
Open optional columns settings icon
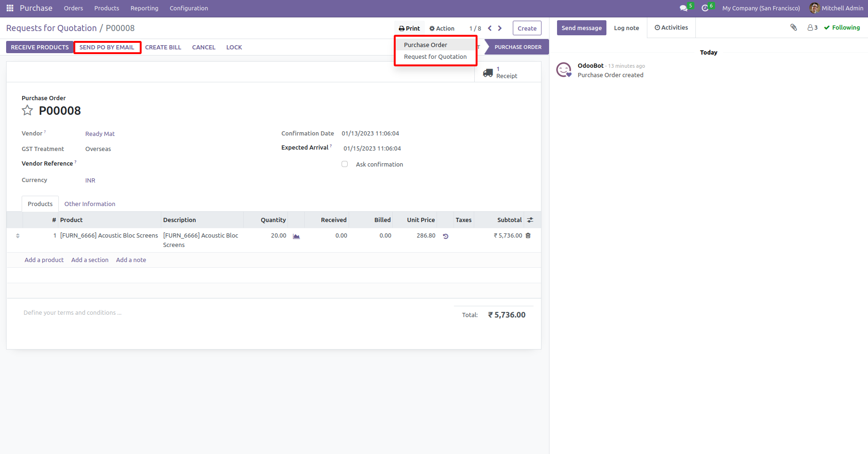coord(530,220)
